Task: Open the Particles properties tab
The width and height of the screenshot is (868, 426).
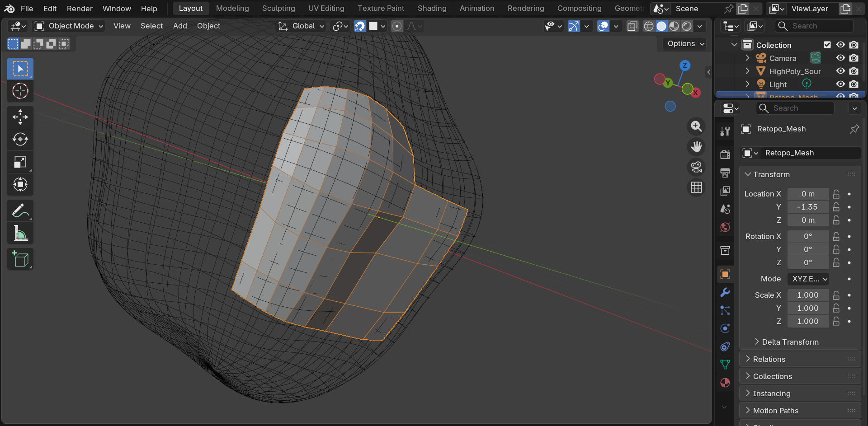Action: [x=725, y=310]
